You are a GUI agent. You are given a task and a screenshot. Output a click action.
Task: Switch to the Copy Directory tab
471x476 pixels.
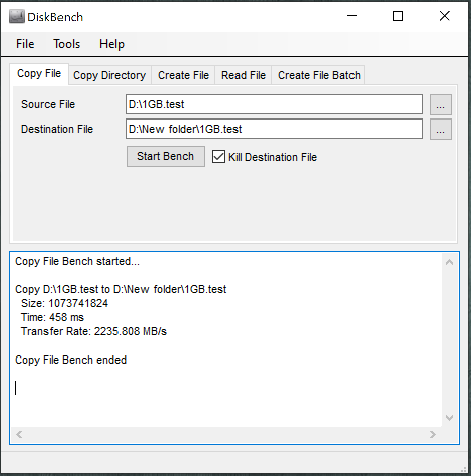pyautogui.click(x=109, y=75)
